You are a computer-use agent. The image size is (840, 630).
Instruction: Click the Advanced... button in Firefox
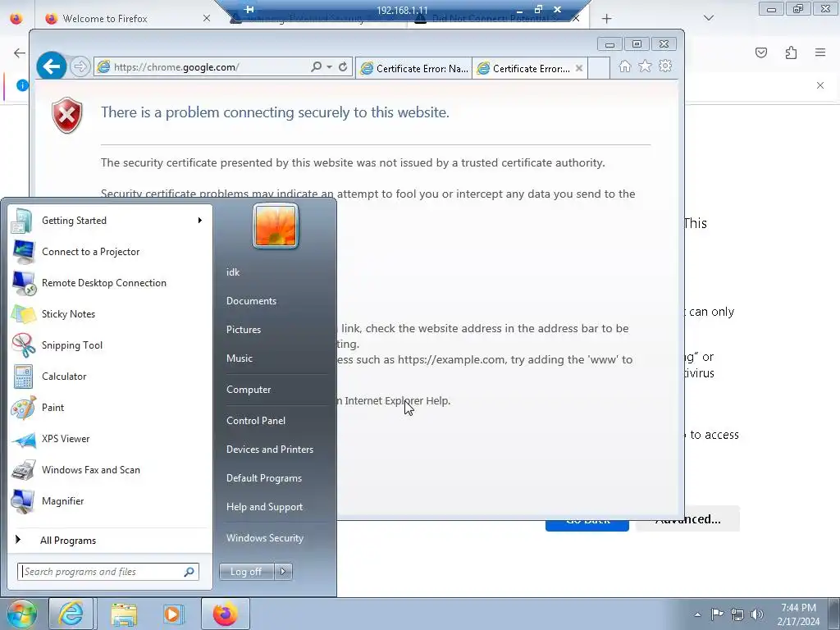pyautogui.click(x=688, y=518)
